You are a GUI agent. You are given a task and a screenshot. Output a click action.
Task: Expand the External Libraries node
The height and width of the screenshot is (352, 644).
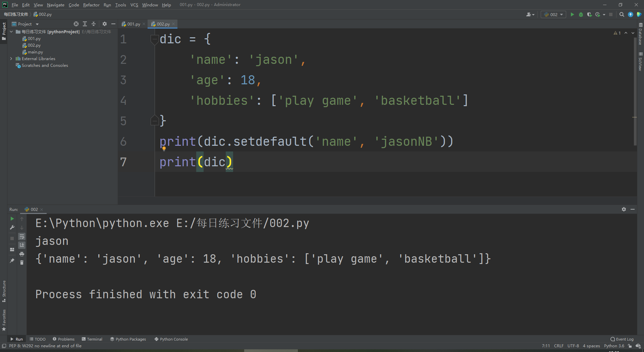pyautogui.click(x=11, y=58)
